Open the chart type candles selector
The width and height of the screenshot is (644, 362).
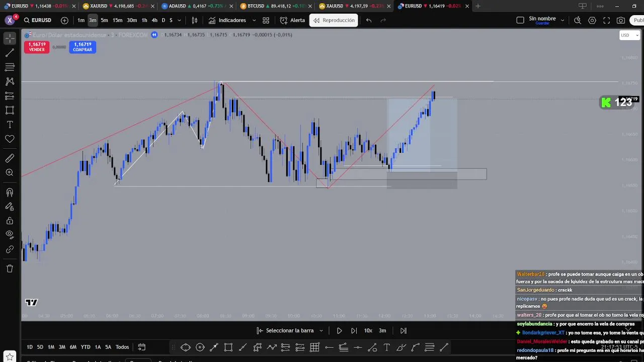[194, 20]
